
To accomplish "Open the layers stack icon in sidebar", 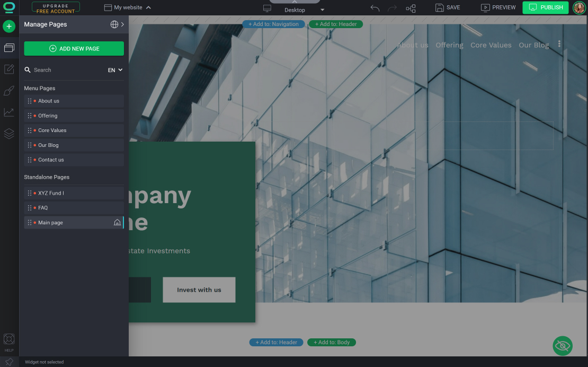I will pos(9,134).
